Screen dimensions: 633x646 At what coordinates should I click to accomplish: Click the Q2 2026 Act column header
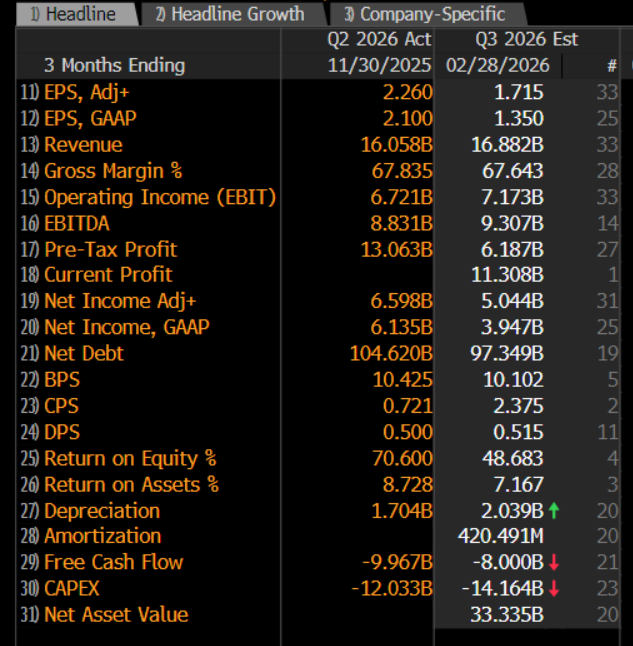click(379, 40)
